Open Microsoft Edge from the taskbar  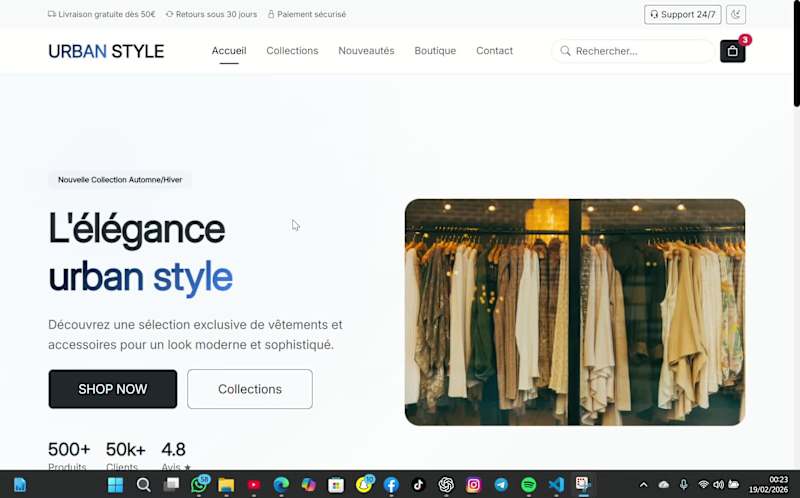pos(281,485)
